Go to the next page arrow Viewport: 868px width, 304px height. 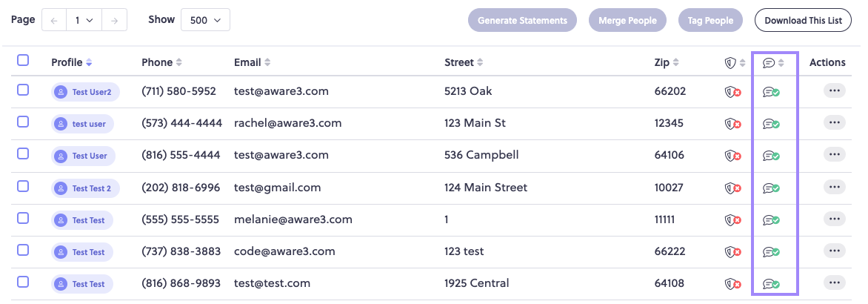tap(115, 20)
